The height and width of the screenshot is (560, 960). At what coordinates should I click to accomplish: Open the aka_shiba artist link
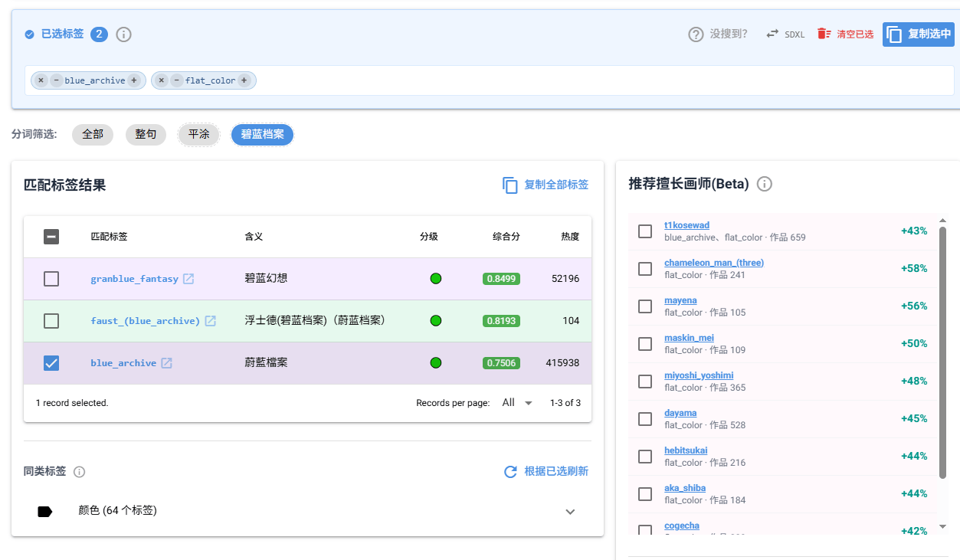(685, 488)
